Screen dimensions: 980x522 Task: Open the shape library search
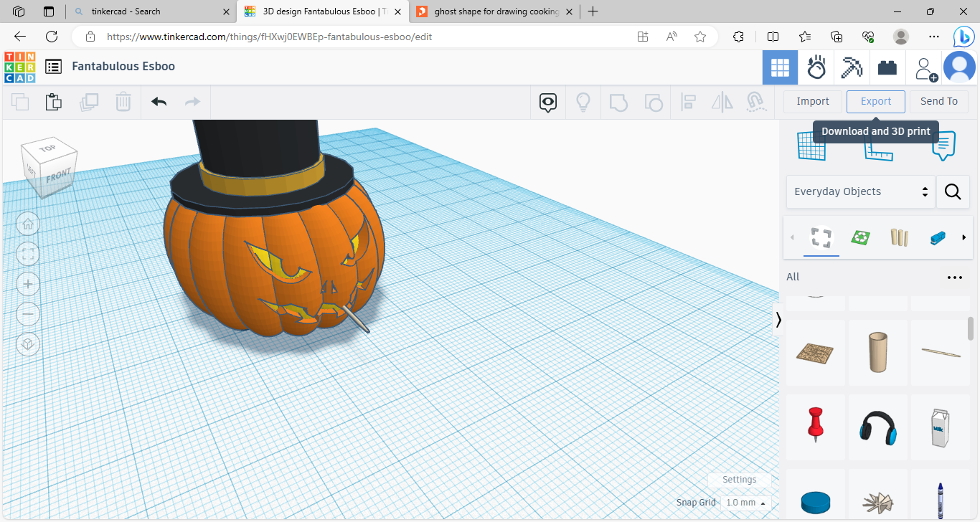pyautogui.click(x=953, y=191)
